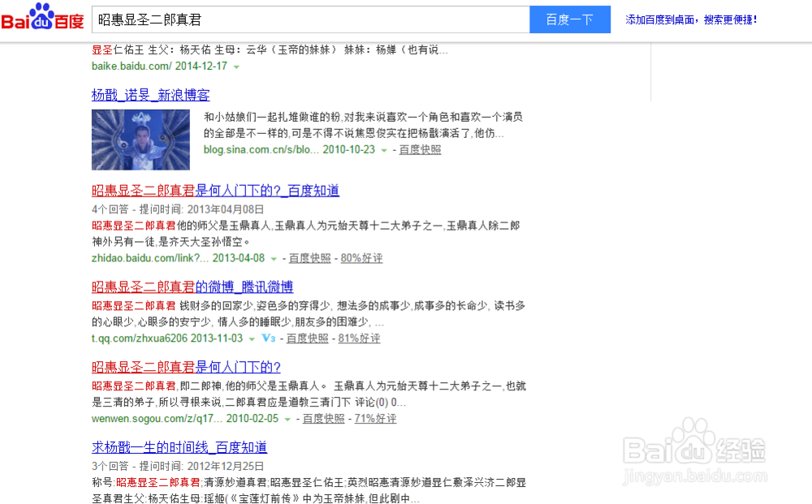812x504 pixels.
Task: Open 昭惠显圣二郎真君的微博_腾讯微博 result
Action: pyautogui.click(x=192, y=286)
